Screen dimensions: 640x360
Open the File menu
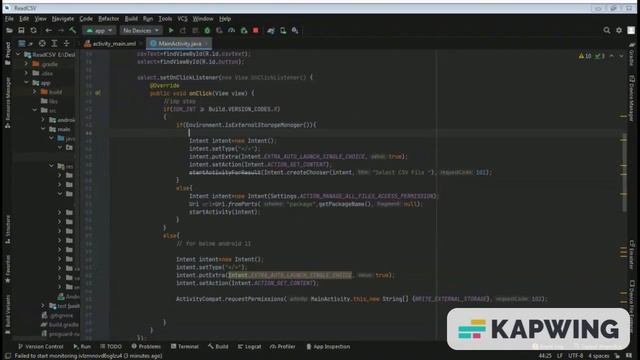click(9, 19)
